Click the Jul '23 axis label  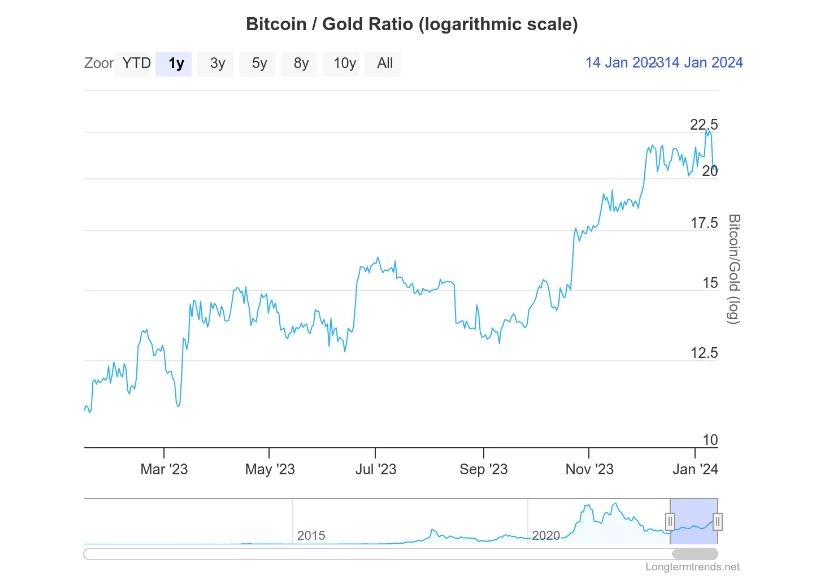point(375,469)
